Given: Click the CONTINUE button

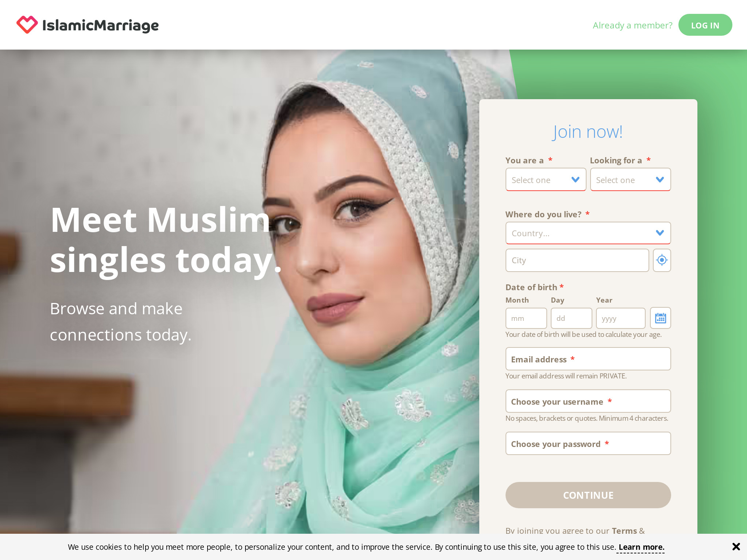Looking at the screenshot, I should click(x=588, y=495).
